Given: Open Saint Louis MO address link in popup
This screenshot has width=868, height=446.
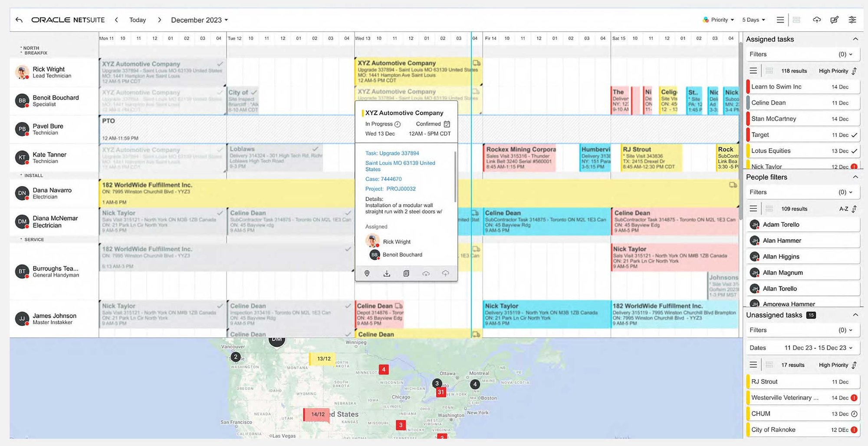Looking at the screenshot, I should pos(400,166).
